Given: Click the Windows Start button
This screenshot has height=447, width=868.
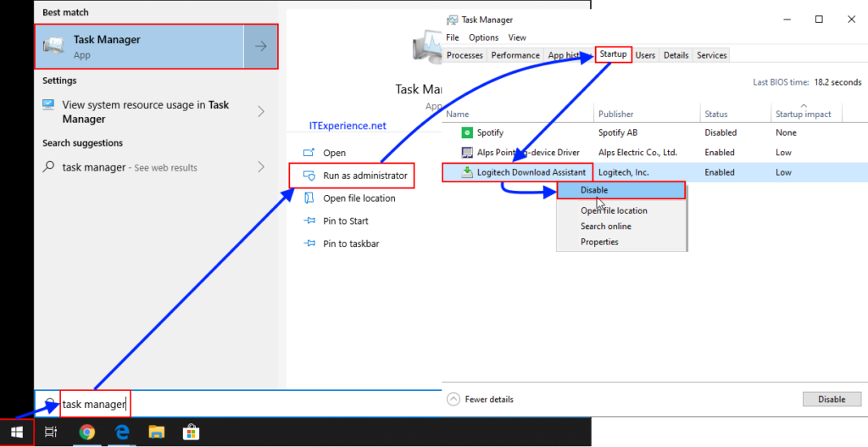Looking at the screenshot, I should (x=17, y=432).
